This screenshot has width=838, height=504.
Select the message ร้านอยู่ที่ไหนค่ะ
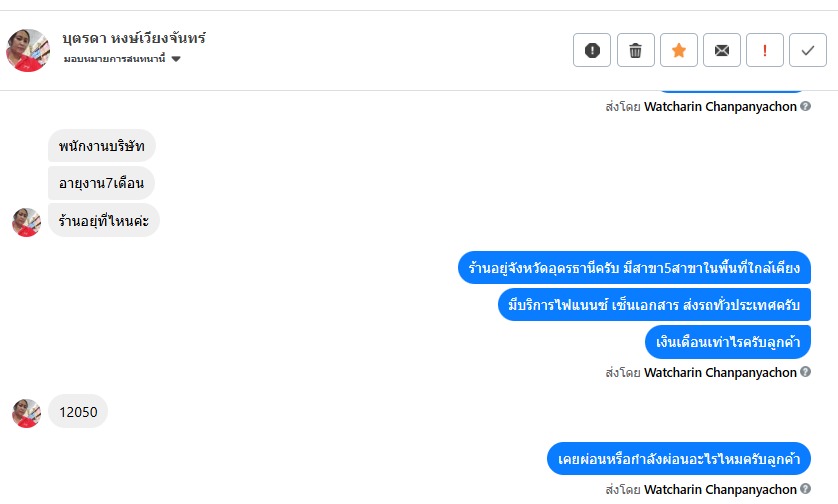[x=104, y=220]
